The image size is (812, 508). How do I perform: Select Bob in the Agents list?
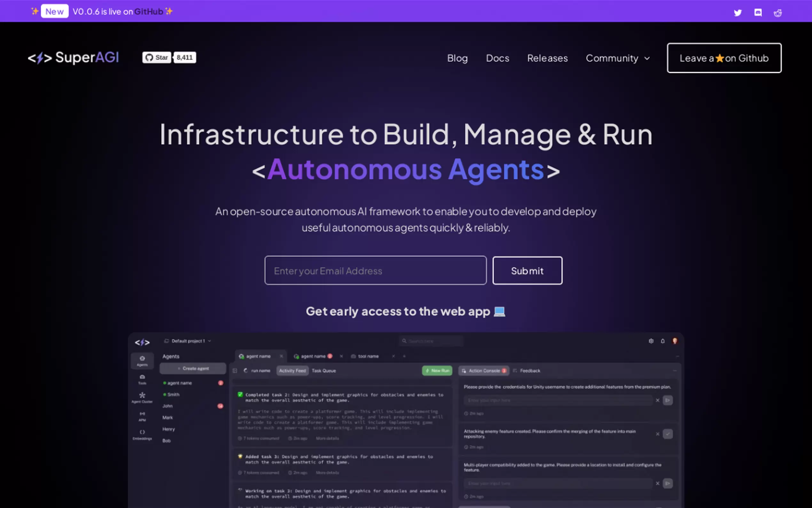(x=167, y=441)
